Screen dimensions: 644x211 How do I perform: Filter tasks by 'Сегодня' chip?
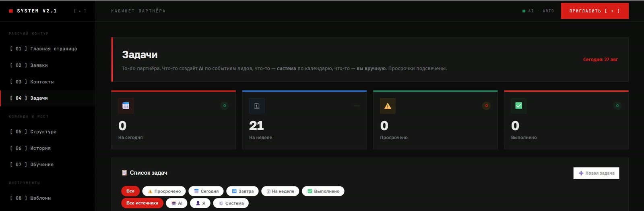point(206,191)
